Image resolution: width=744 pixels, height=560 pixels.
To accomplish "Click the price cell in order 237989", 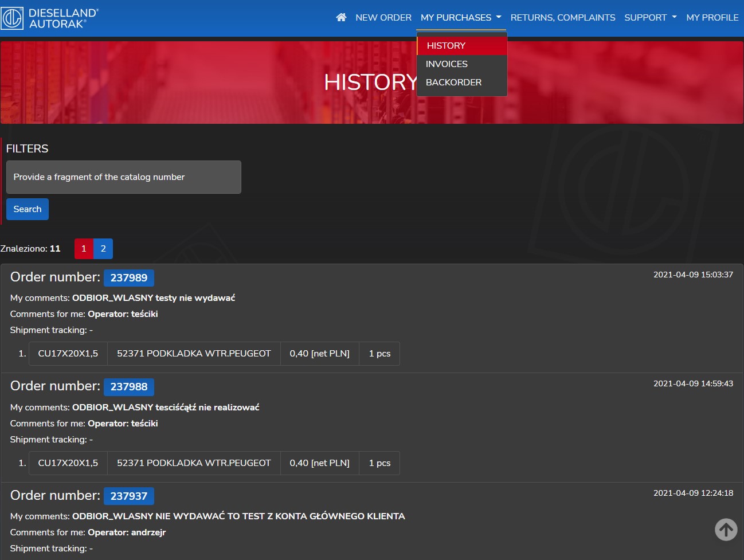I will (320, 354).
